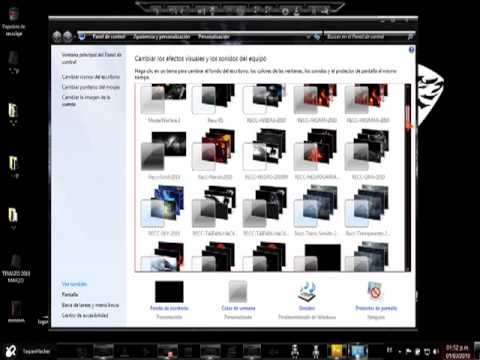Show hidden system tray icons arrow
The image size is (480, 360).
[x=399, y=351]
